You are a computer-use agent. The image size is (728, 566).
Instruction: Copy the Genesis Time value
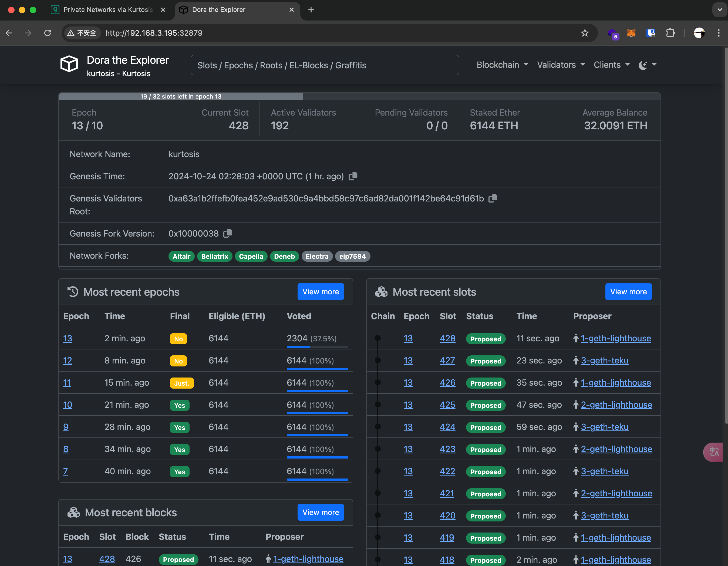(353, 176)
